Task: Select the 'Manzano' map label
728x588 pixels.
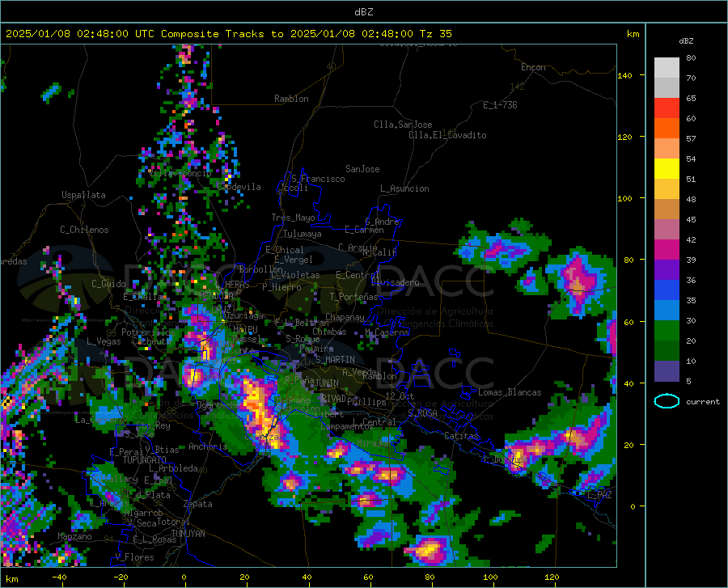Action: pos(74,536)
